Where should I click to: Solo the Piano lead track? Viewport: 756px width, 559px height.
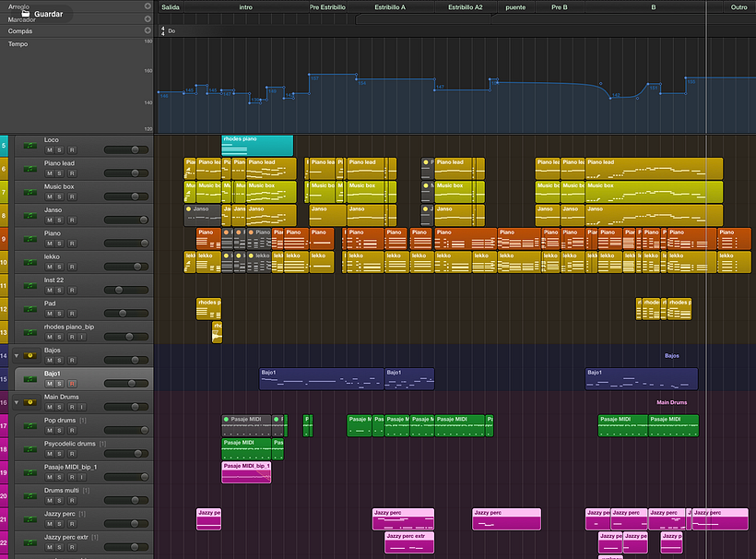(x=59, y=173)
